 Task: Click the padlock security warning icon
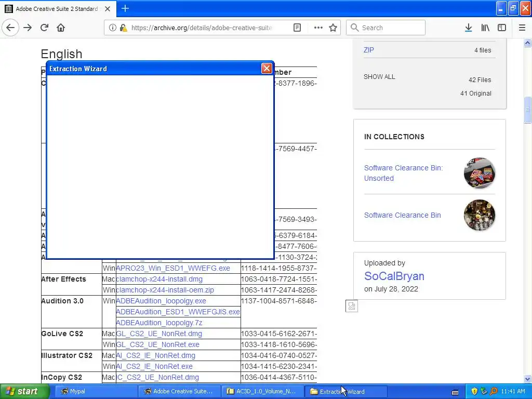coord(124,28)
